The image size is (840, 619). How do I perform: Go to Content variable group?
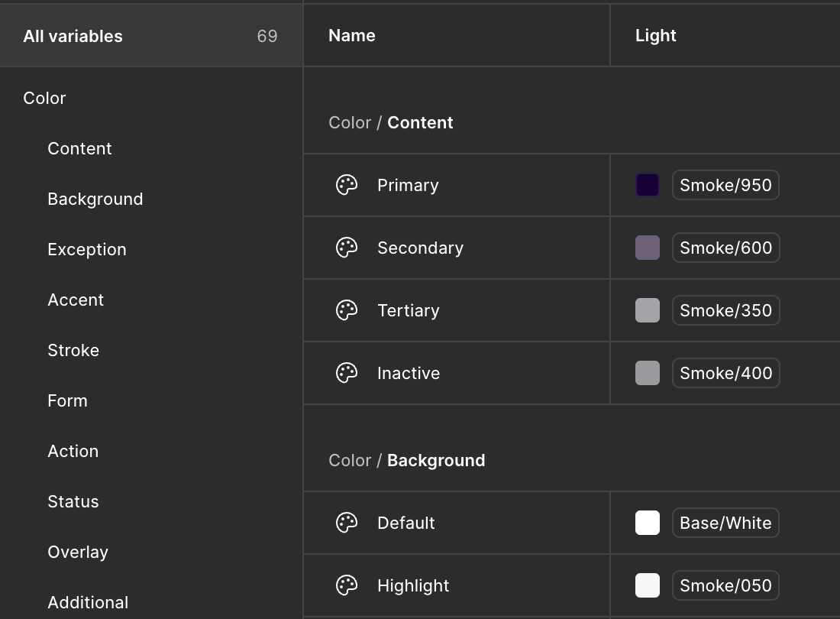[79, 148]
